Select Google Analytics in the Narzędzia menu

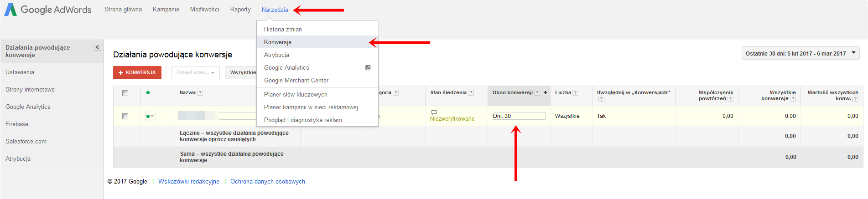click(x=317, y=67)
